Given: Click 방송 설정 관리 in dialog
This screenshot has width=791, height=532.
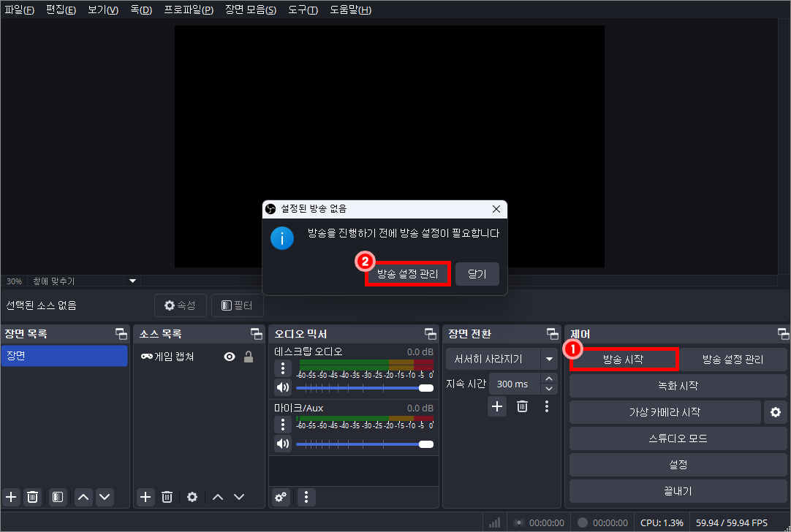Looking at the screenshot, I should (408, 274).
